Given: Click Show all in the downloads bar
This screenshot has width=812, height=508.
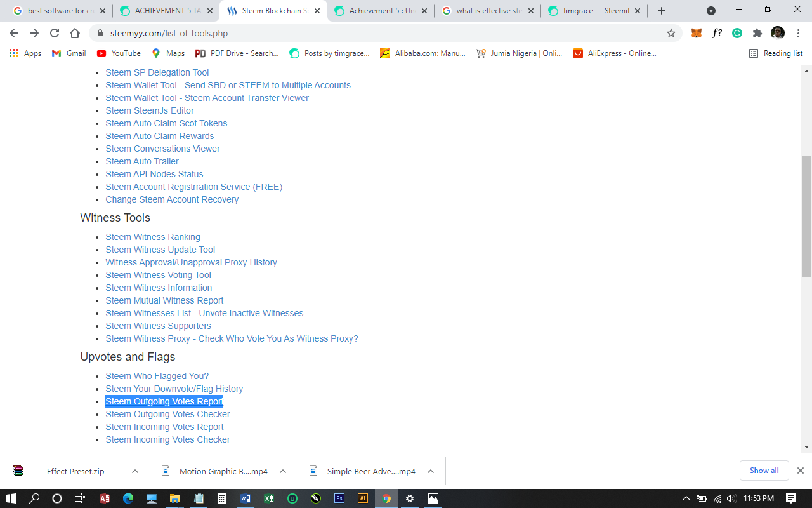Looking at the screenshot, I should (764, 471).
